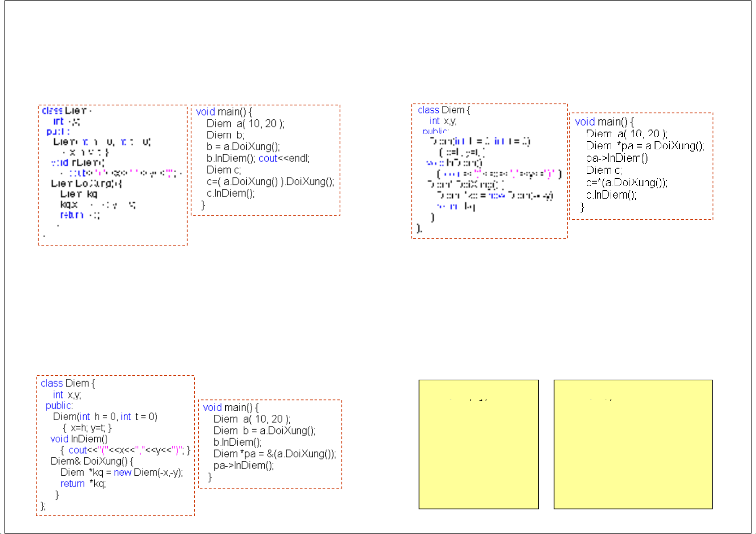Click "b.InDiem();" in the bottom-left slide's main
The height and width of the screenshot is (534, 756).
(x=237, y=442)
